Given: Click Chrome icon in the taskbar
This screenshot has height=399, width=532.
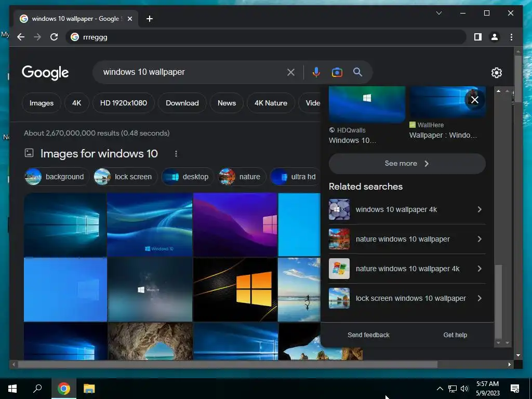Looking at the screenshot, I should [63, 389].
